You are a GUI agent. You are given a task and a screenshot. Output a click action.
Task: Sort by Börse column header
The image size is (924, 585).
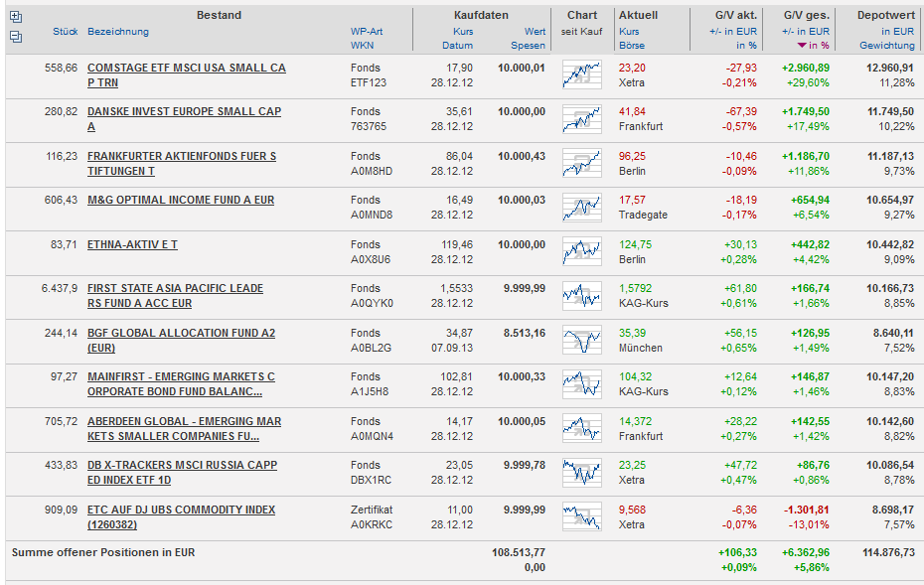tap(632, 46)
